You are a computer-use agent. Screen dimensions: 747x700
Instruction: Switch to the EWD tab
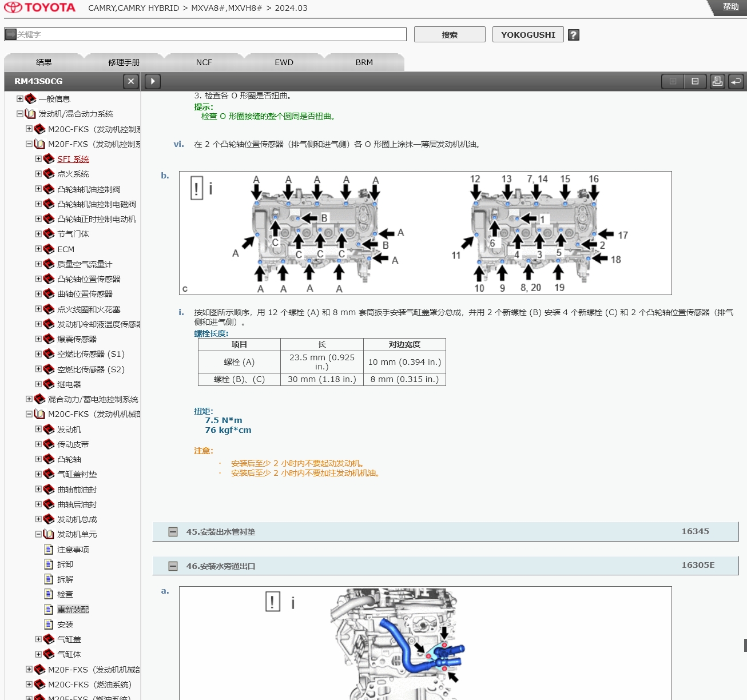tap(284, 62)
